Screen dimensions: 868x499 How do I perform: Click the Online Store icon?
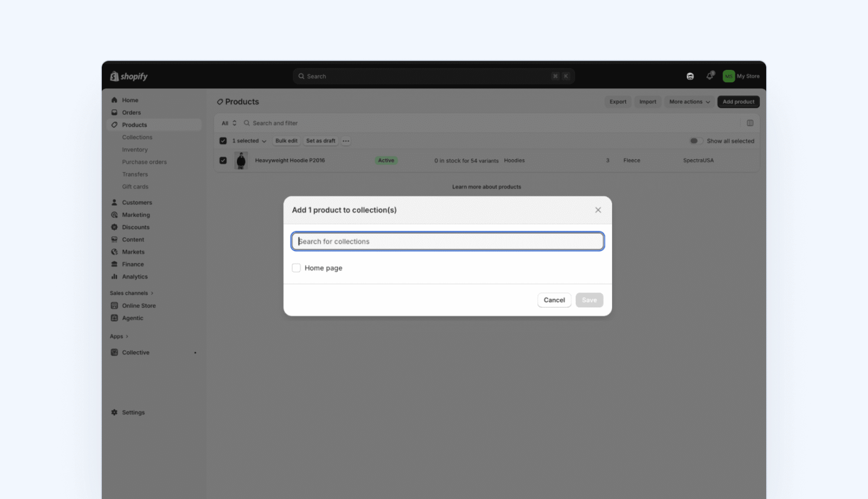[114, 306]
